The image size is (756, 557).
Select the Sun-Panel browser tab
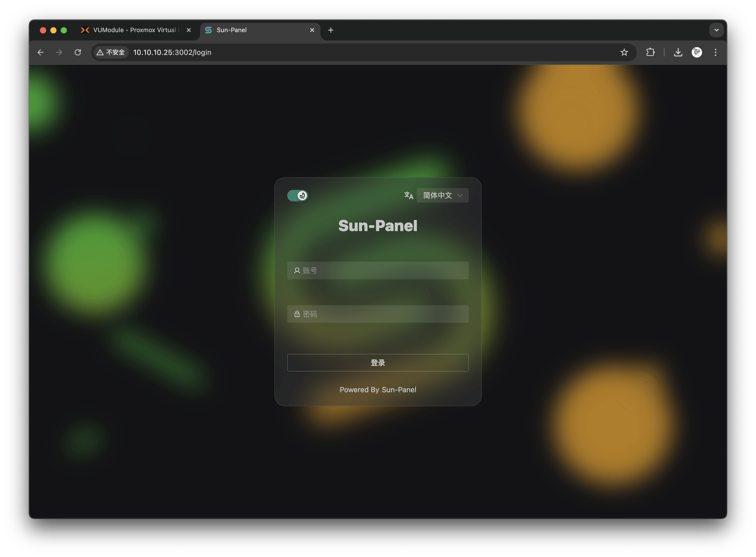tap(256, 30)
